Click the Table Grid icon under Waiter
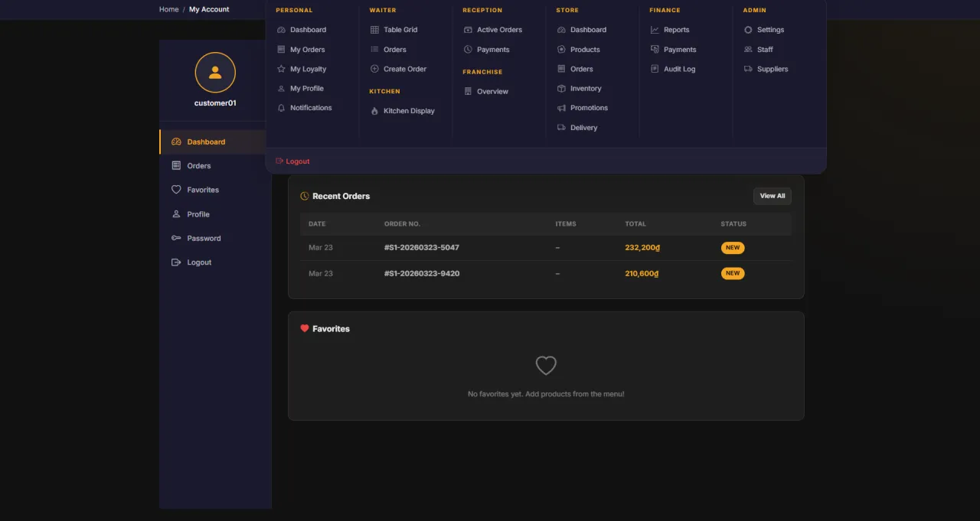Image resolution: width=980 pixels, height=521 pixels. click(374, 30)
